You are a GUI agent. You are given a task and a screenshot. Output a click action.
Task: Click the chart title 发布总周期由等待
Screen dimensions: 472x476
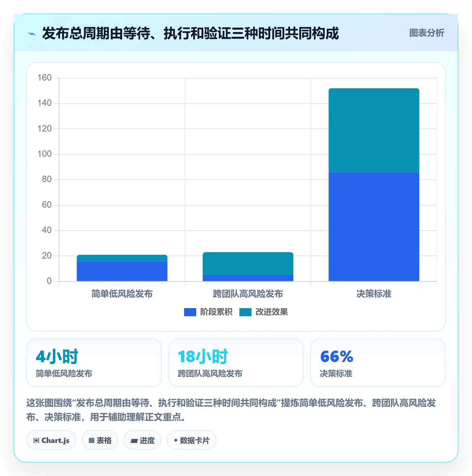pyautogui.click(x=190, y=33)
